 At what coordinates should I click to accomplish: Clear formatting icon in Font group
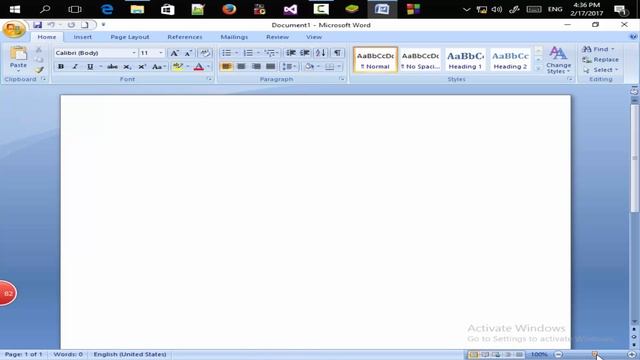[x=205, y=53]
